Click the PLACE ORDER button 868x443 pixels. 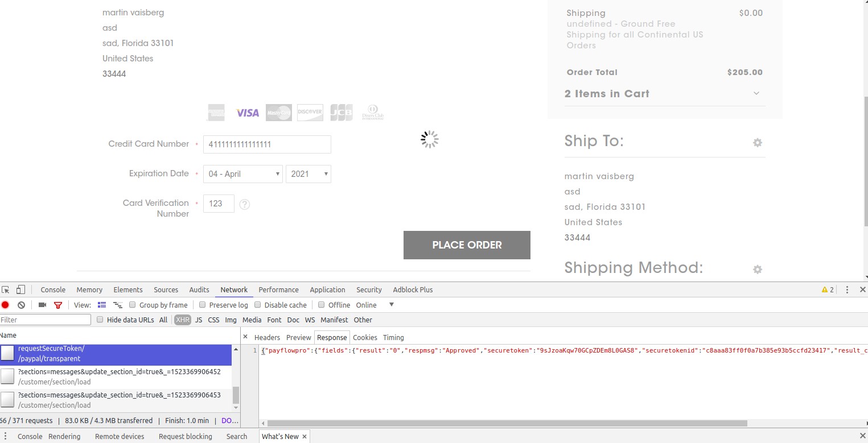tap(466, 245)
